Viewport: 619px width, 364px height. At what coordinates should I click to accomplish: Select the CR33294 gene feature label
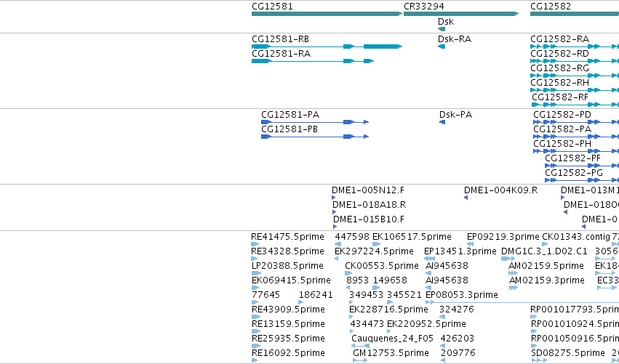click(423, 7)
